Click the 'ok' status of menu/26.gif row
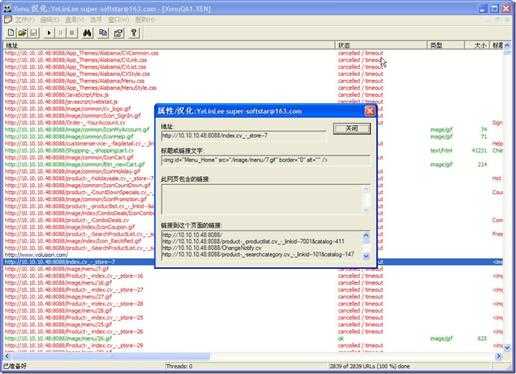516x374 pixels. (x=340, y=339)
